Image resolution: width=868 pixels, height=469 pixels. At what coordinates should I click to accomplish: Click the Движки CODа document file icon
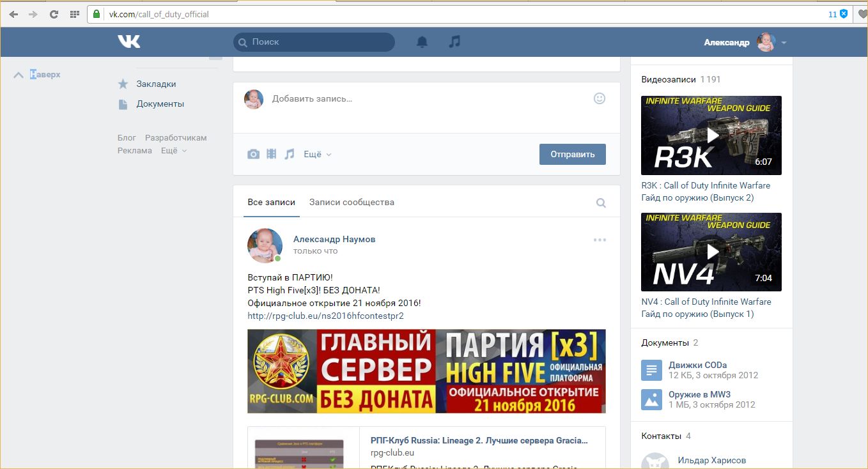pos(651,369)
